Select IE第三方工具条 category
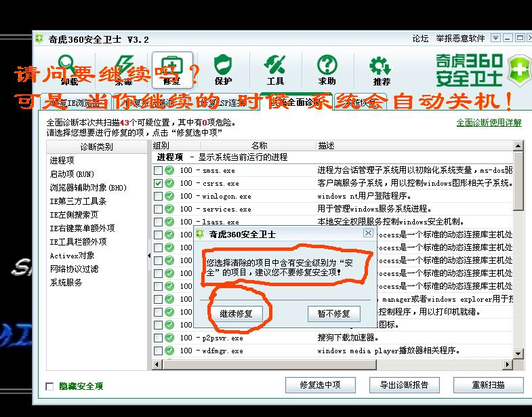532x417 pixels. click(78, 201)
